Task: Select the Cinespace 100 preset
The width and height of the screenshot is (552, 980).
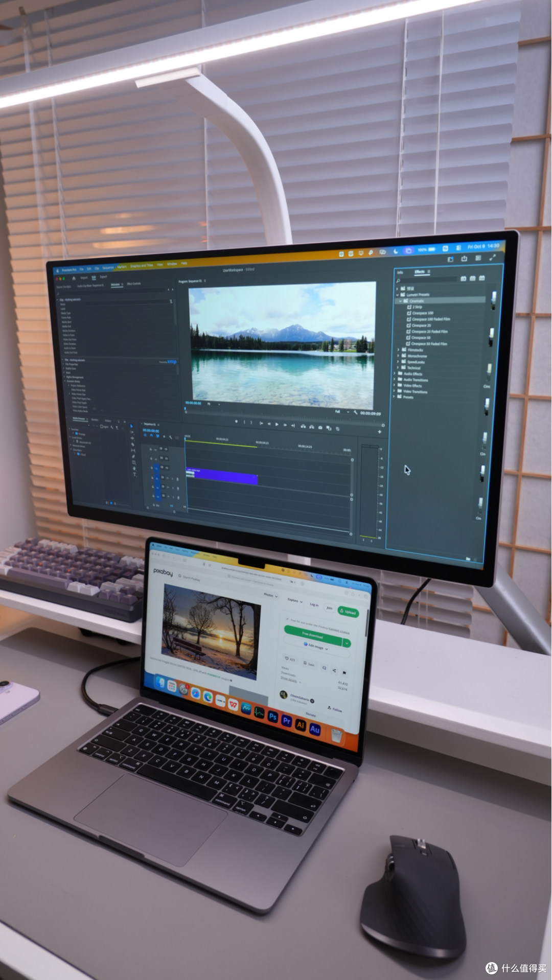Action: [x=423, y=313]
